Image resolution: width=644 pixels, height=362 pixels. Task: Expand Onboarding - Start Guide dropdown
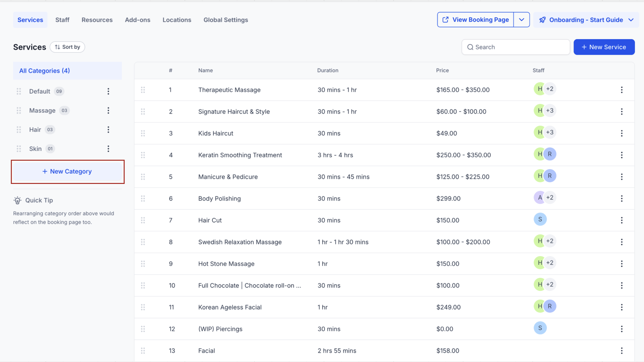631,20
